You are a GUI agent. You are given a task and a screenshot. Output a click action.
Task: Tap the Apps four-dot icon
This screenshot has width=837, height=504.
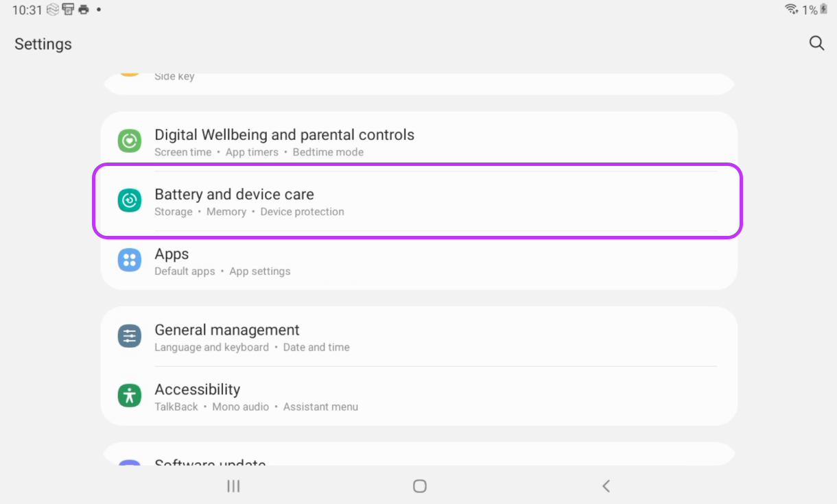pos(129,261)
